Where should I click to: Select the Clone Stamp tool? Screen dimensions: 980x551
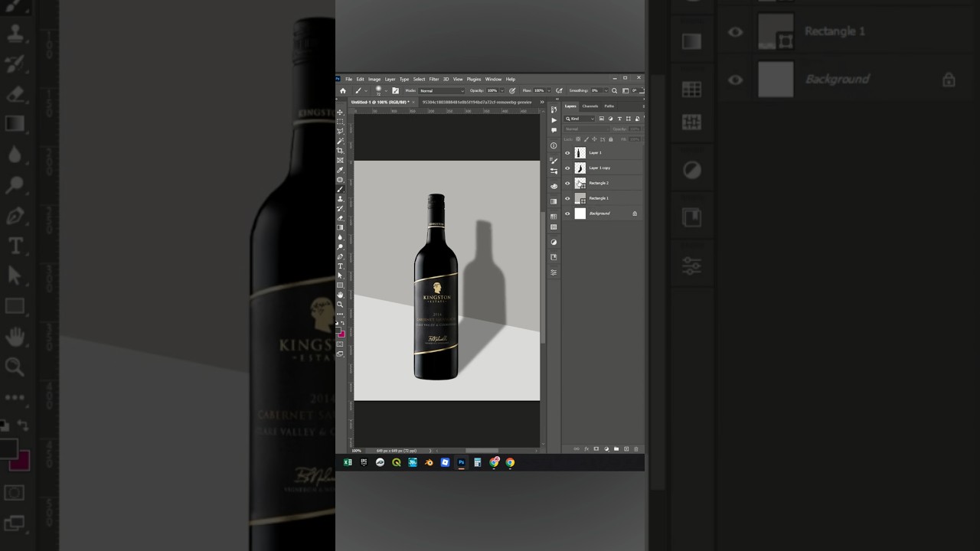(341, 198)
